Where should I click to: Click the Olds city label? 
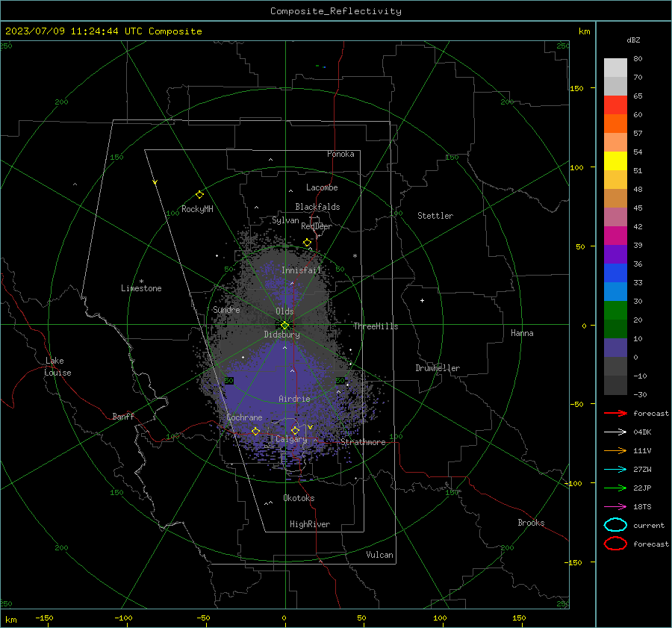(x=284, y=311)
